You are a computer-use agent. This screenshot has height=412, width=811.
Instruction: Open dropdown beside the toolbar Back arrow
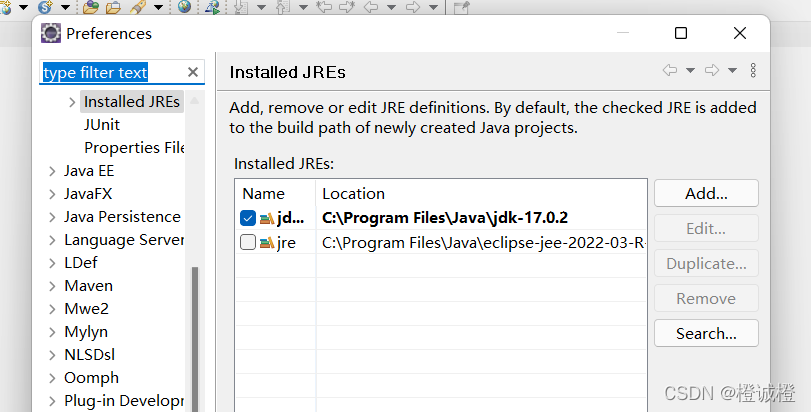click(392, 7)
